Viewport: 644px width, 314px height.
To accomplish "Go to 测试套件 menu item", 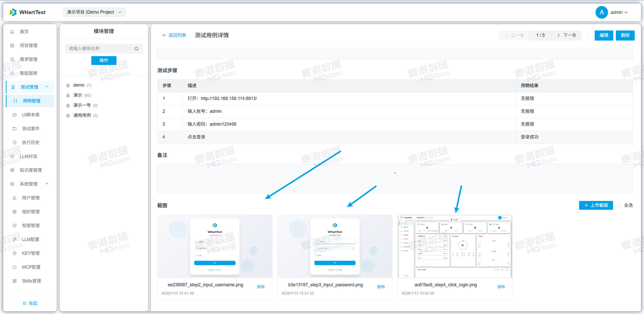I will (x=31, y=129).
